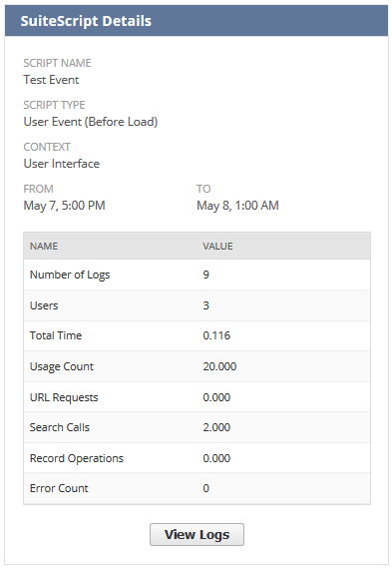Image resolution: width=392 pixels, height=570 pixels.
Task: Select the 'Number of Logs' row label
Action: 70,275
